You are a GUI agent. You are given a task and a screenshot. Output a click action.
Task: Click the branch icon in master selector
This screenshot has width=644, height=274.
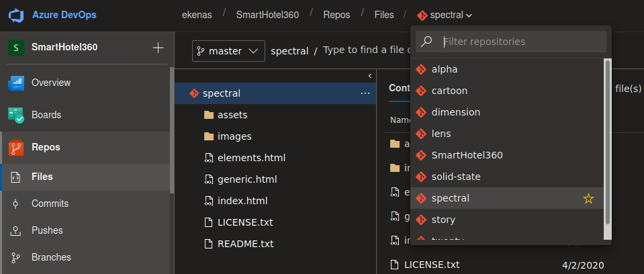201,51
